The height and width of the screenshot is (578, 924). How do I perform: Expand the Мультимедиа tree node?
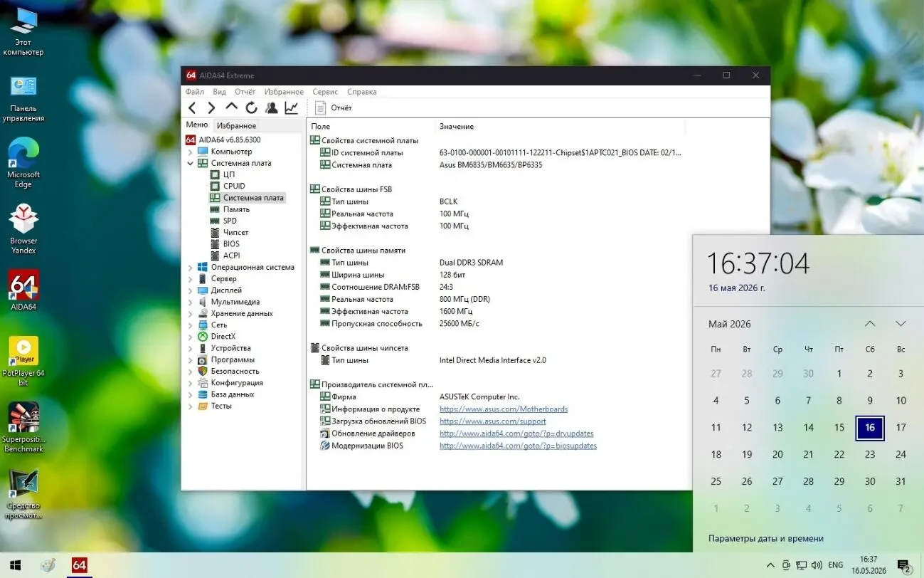(190, 302)
